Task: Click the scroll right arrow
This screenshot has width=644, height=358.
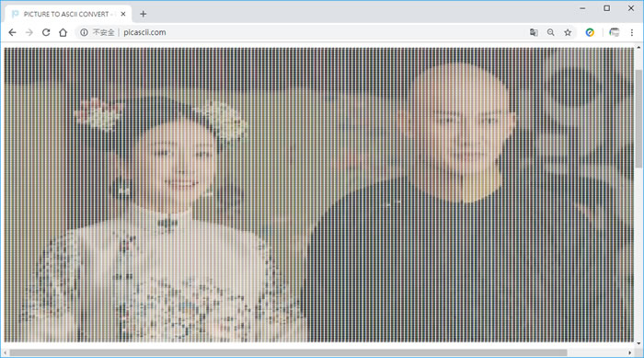Action: [x=629, y=353]
